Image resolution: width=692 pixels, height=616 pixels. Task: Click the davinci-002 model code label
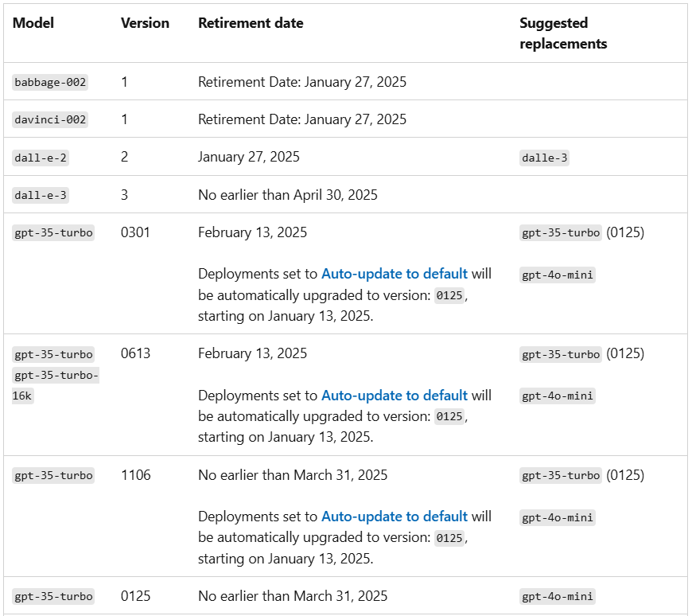(50, 119)
